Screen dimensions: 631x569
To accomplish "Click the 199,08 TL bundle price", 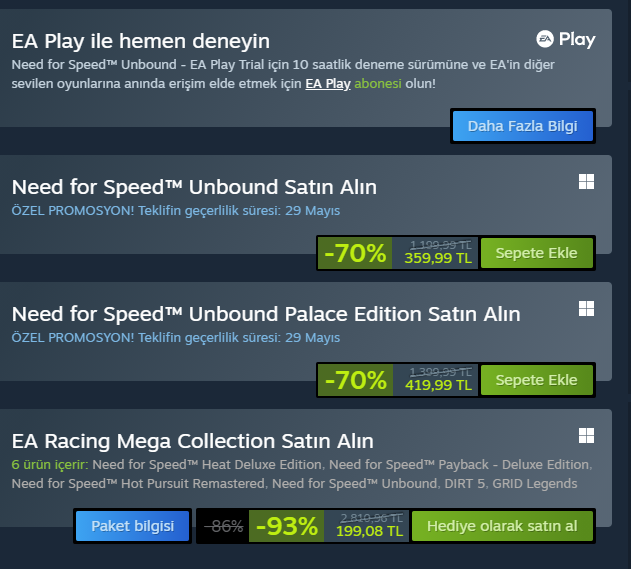I will [x=371, y=532].
